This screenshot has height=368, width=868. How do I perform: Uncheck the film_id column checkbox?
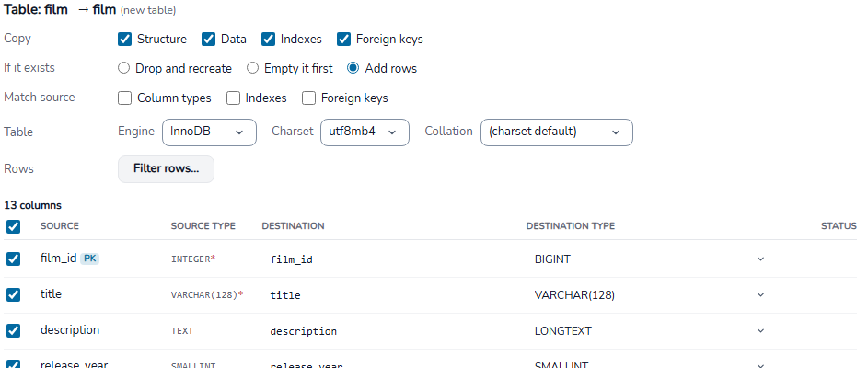point(13,259)
